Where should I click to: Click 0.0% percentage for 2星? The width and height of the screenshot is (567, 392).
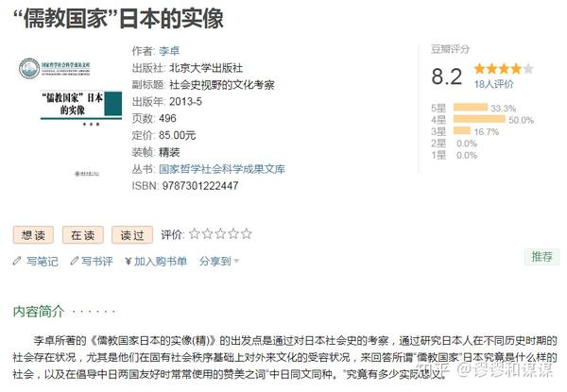coord(467,144)
